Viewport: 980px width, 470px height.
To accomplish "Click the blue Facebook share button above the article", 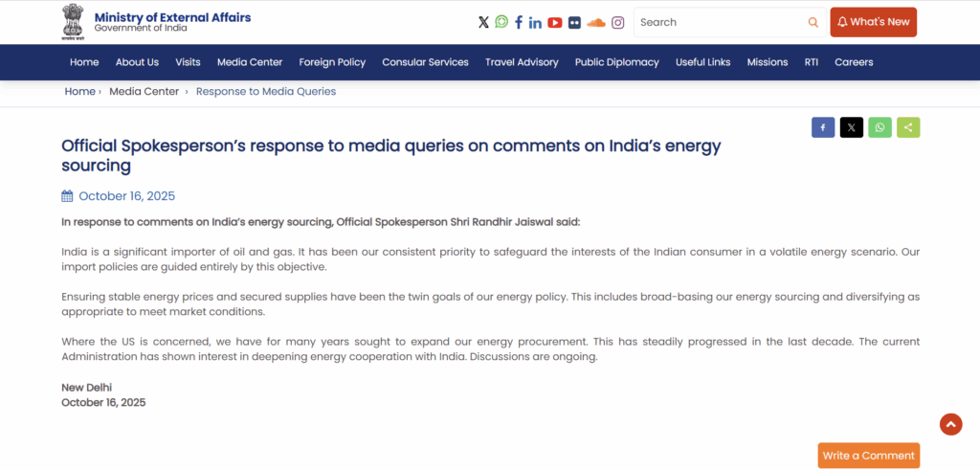I will click(823, 127).
